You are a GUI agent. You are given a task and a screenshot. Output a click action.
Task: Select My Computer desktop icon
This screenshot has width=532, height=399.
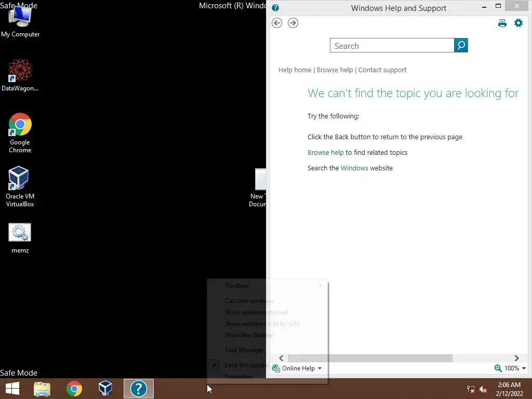coord(20,21)
